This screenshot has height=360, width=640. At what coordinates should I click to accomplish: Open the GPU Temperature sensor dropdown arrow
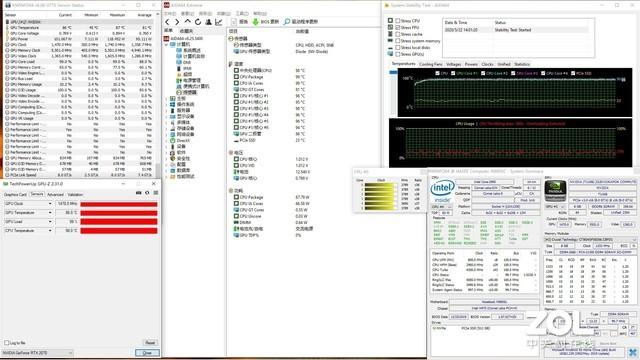(50, 212)
